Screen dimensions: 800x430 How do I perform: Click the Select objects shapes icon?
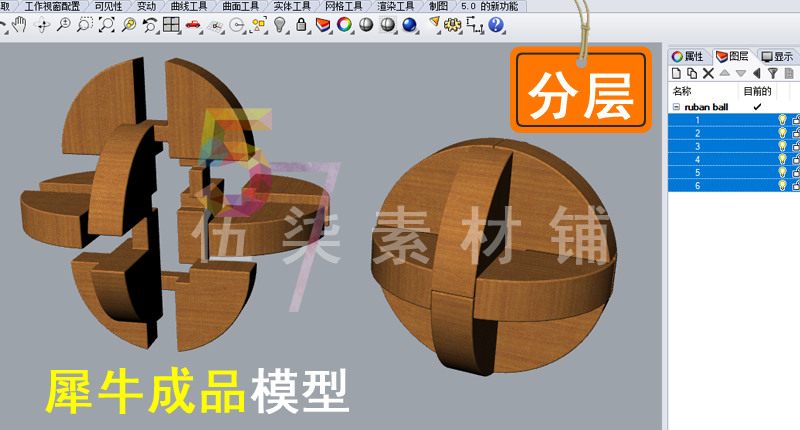(259, 24)
